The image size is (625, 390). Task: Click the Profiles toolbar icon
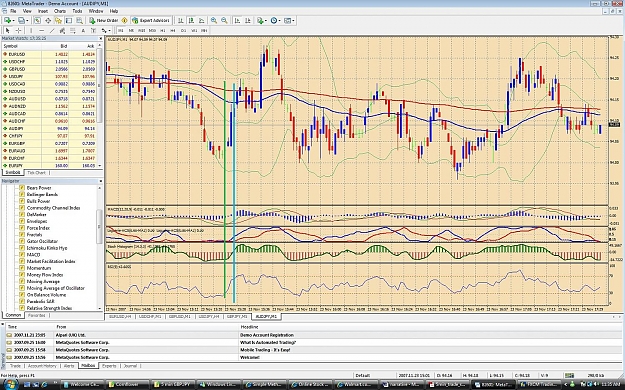coord(21,20)
